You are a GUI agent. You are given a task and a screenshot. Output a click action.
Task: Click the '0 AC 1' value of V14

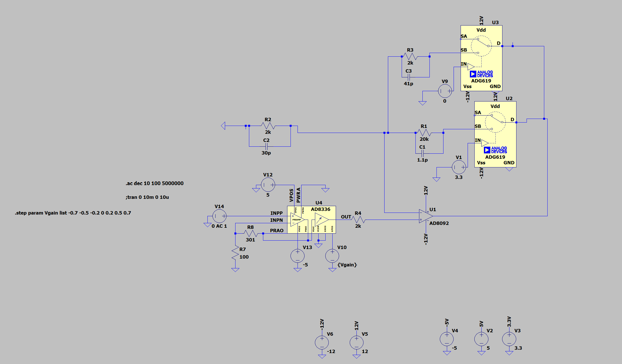(219, 226)
